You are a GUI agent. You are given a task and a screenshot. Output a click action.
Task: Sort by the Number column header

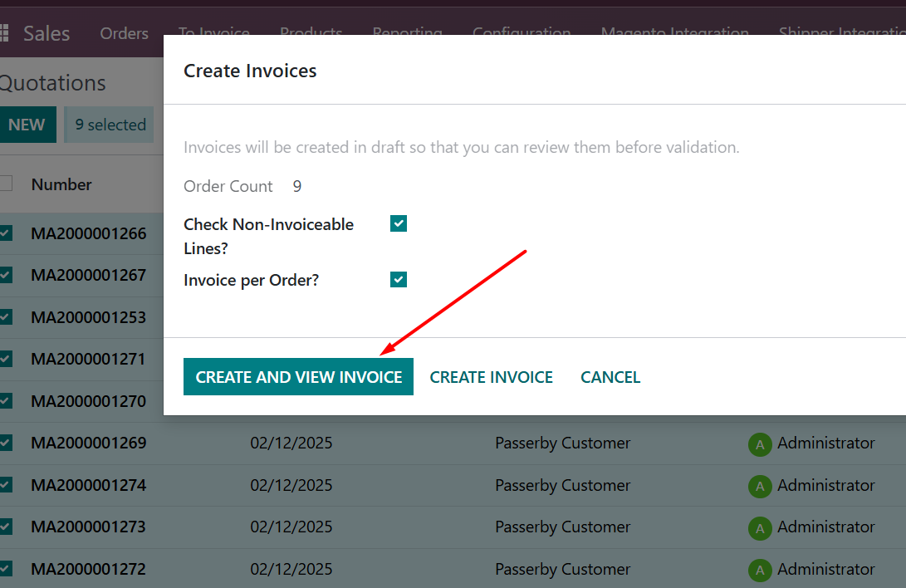61,184
